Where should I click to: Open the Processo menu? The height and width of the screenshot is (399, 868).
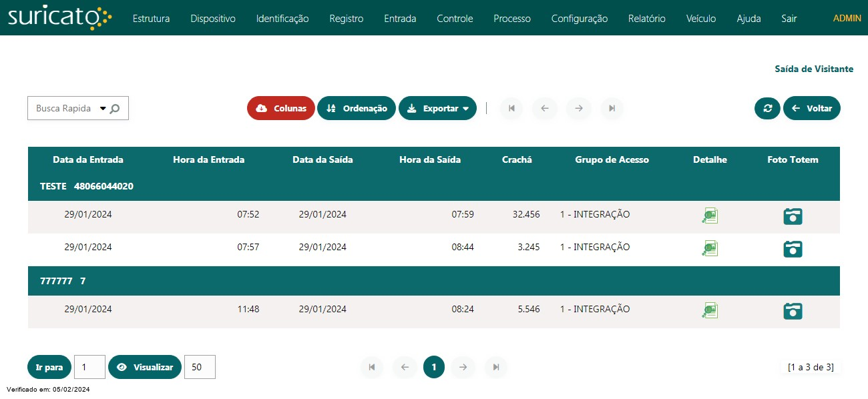(512, 19)
